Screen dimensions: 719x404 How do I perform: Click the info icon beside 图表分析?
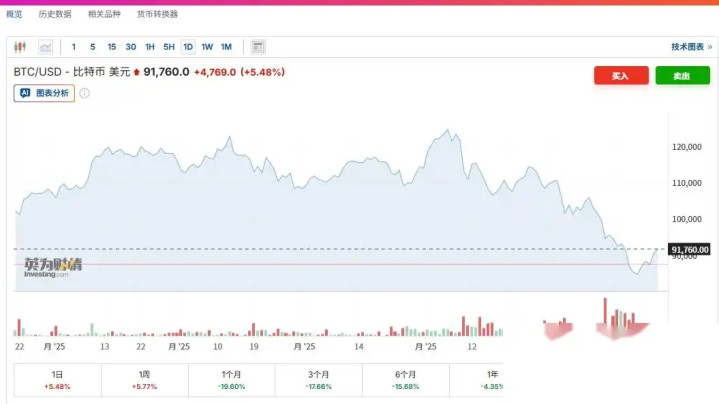coord(84,93)
